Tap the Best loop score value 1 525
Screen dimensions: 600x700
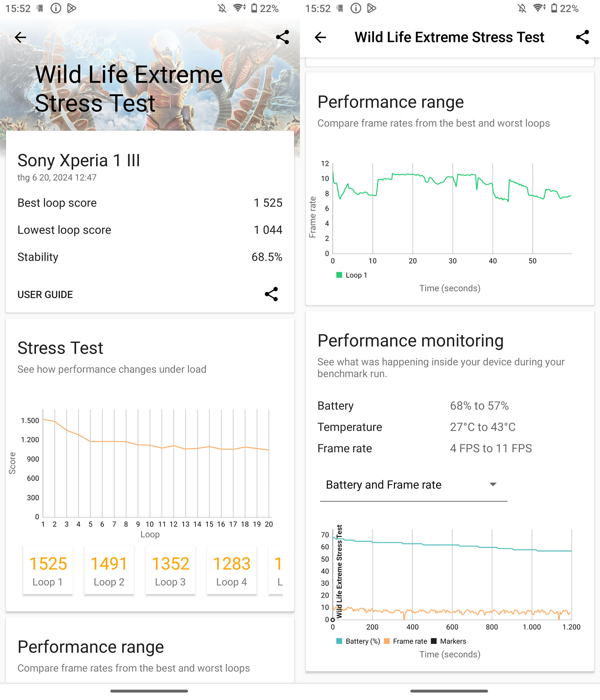[268, 203]
